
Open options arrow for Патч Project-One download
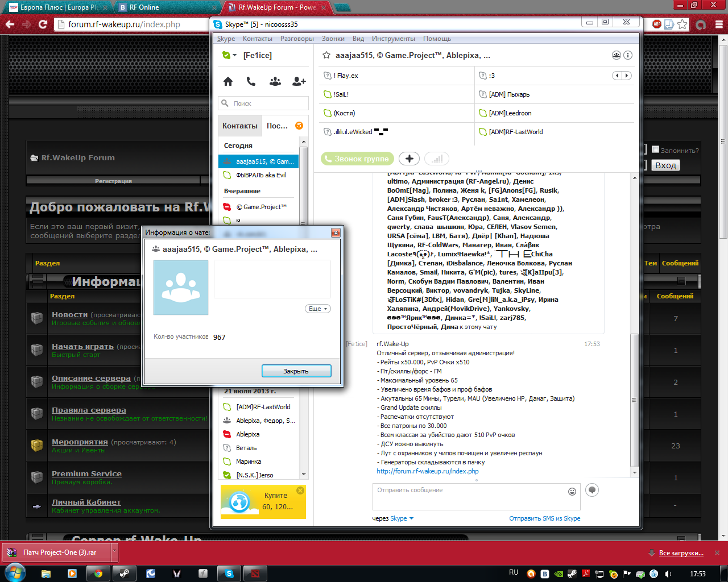tap(114, 552)
